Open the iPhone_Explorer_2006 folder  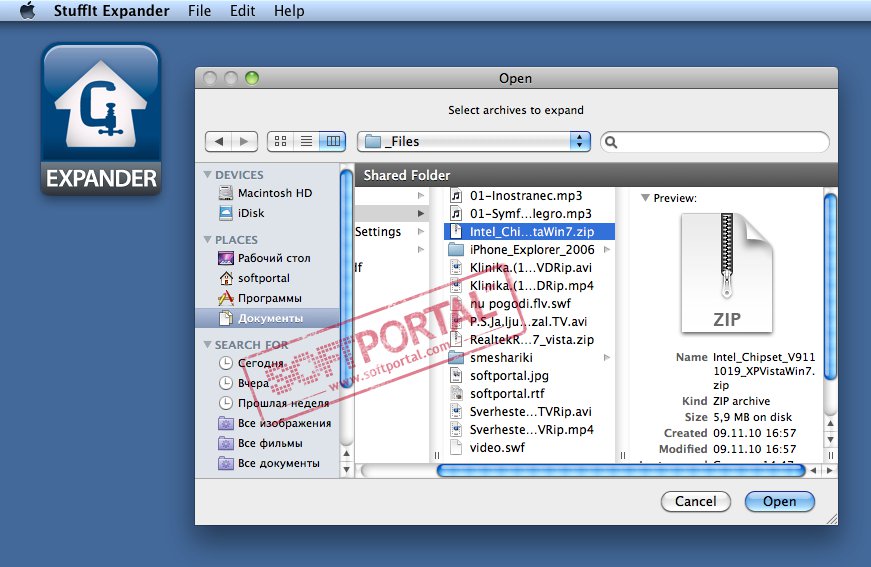[529, 249]
